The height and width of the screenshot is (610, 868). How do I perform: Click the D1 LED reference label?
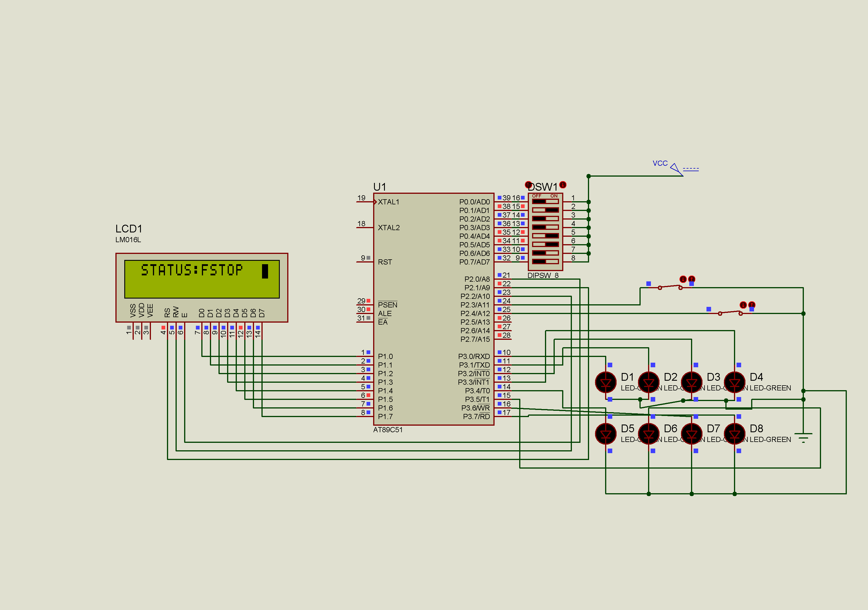627,377
